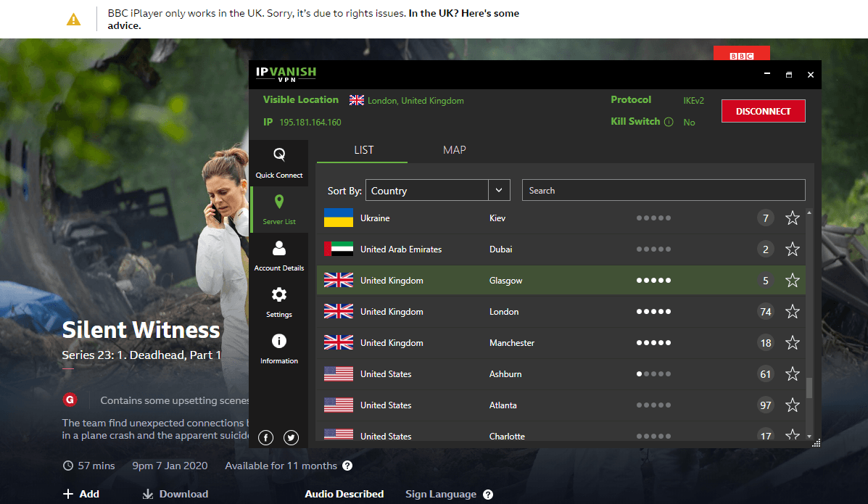Click the Ukraine flag icon
The width and height of the screenshot is (868, 504).
pyautogui.click(x=338, y=218)
